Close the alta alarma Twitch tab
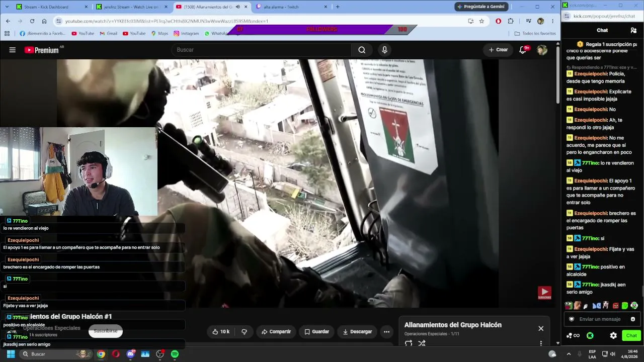The image size is (644, 362). (326, 7)
